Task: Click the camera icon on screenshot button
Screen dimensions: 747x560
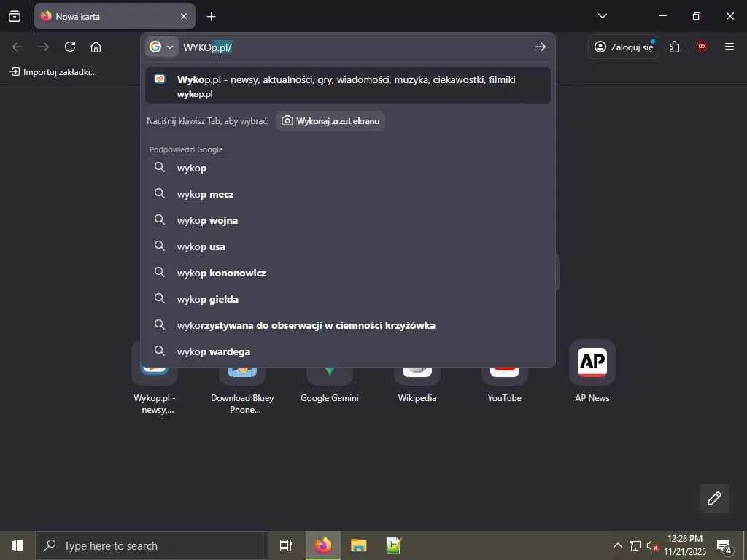Action: [287, 121]
